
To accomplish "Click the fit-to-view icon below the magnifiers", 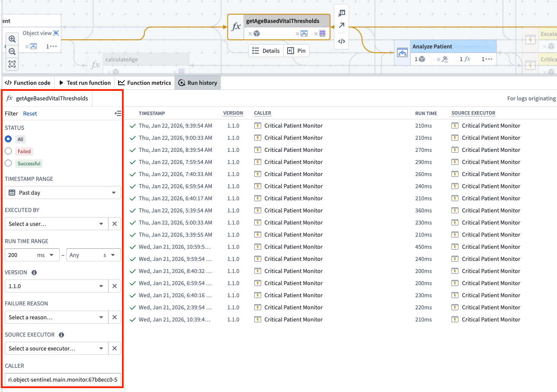I will point(12,64).
